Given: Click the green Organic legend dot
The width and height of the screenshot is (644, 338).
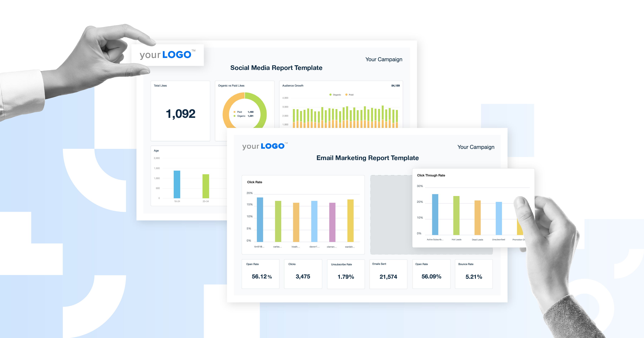Looking at the screenshot, I should (330, 95).
